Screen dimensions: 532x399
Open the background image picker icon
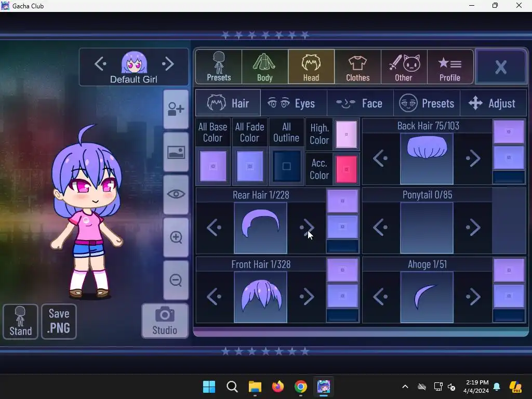176,152
